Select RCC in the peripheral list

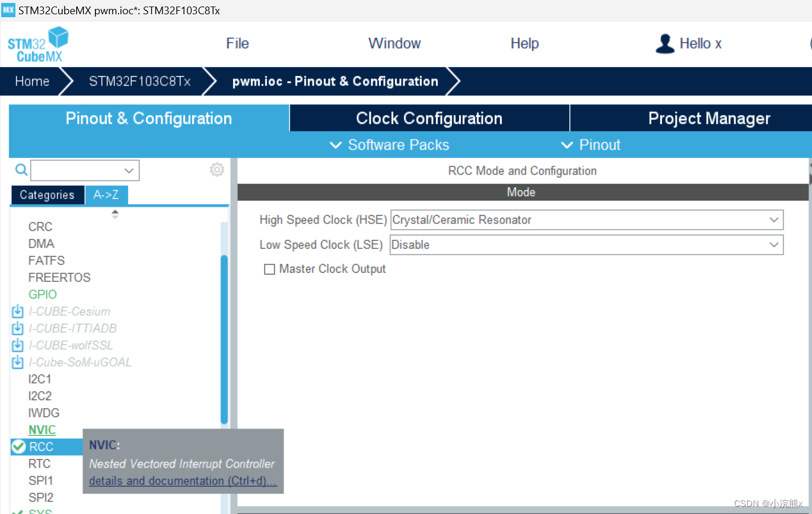[x=42, y=447]
